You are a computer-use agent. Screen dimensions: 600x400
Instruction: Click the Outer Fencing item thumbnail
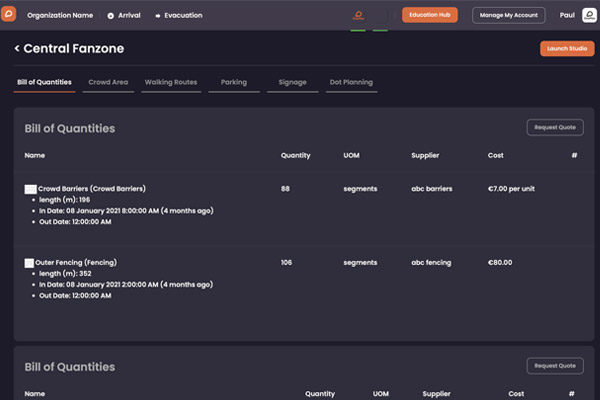pyautogui.click(x=29, y=263)
